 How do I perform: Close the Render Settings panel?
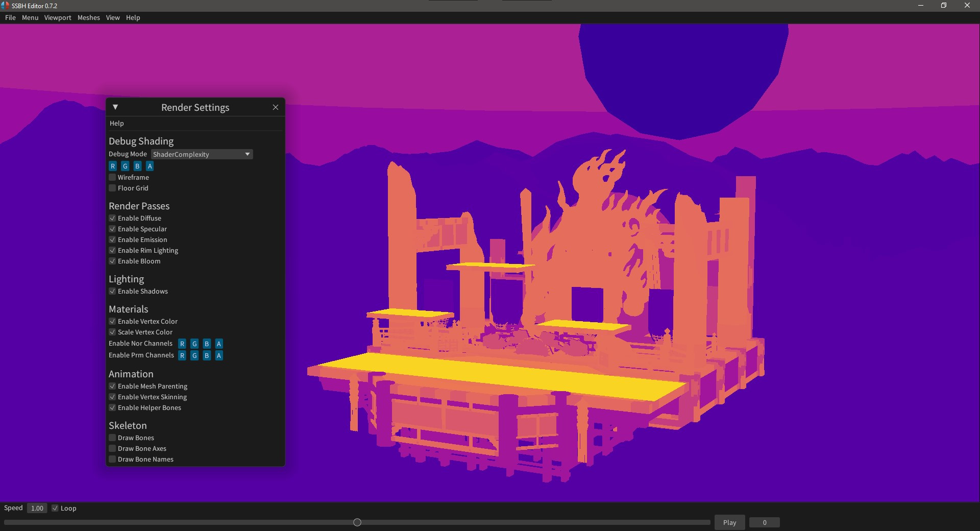pos(276,107)
